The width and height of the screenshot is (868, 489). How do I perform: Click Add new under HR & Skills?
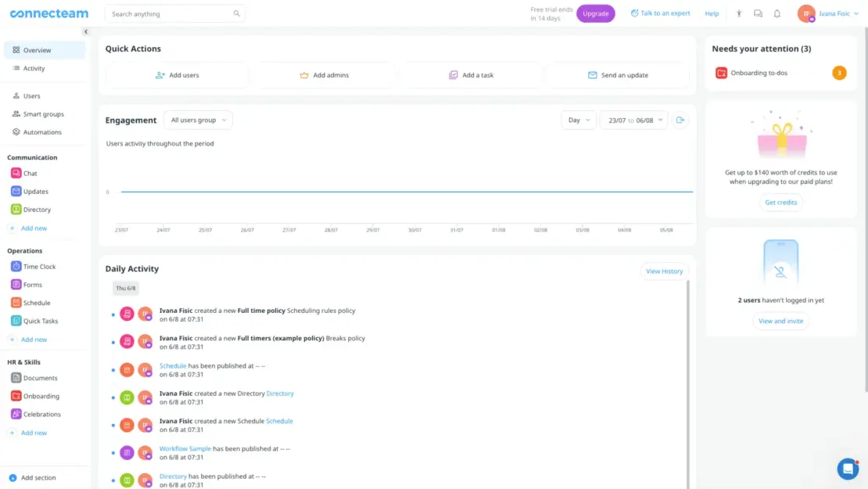(x=28, y=433)
